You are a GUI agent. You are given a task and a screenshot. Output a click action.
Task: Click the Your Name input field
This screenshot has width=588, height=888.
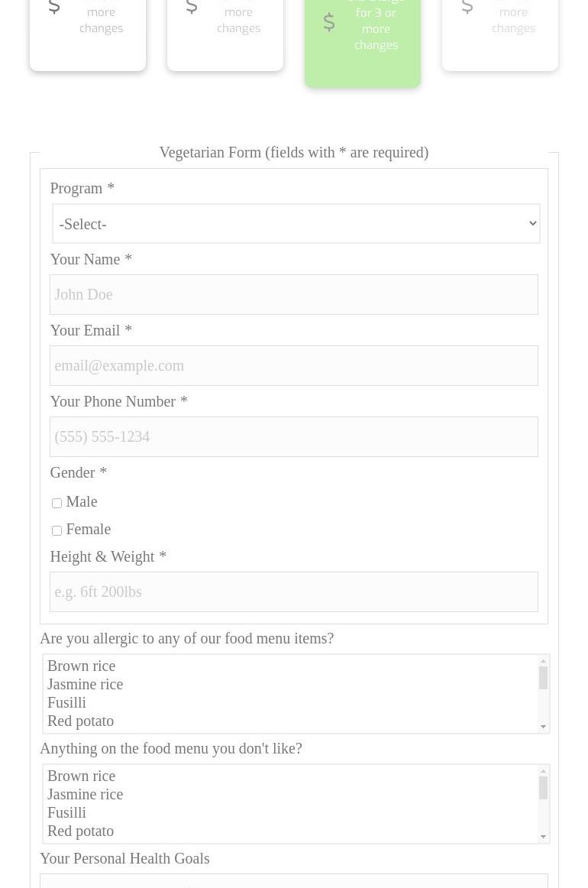pyautogui.click(x=293, y=294)
